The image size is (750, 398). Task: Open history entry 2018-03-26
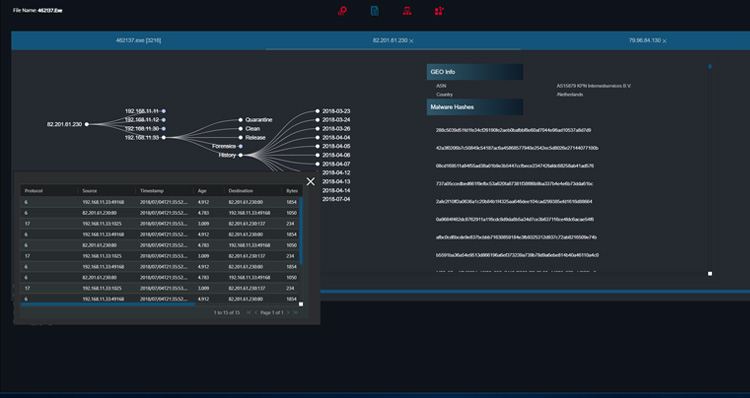pos(336,129)
